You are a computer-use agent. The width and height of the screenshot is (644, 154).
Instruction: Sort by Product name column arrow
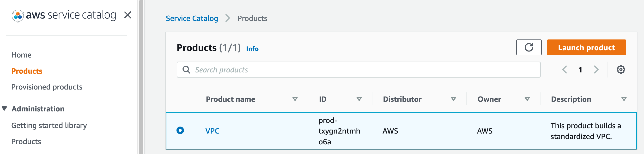point(295,99)
